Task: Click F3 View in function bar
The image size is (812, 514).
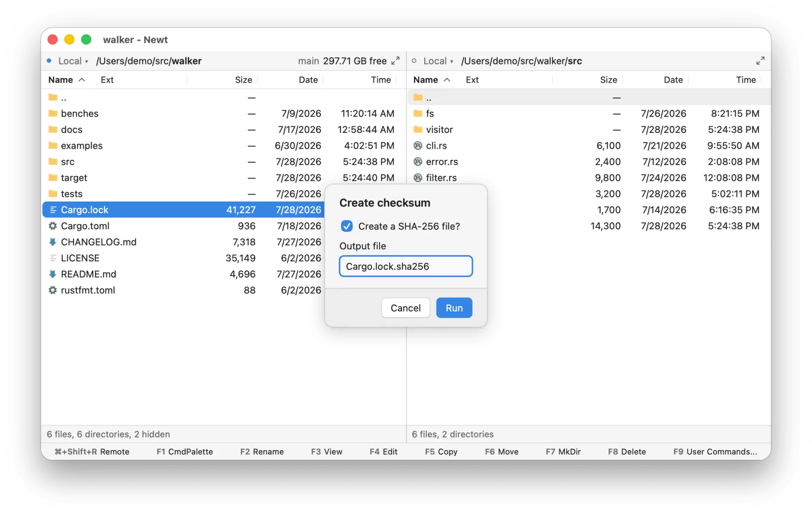Action: coord(326,452)
